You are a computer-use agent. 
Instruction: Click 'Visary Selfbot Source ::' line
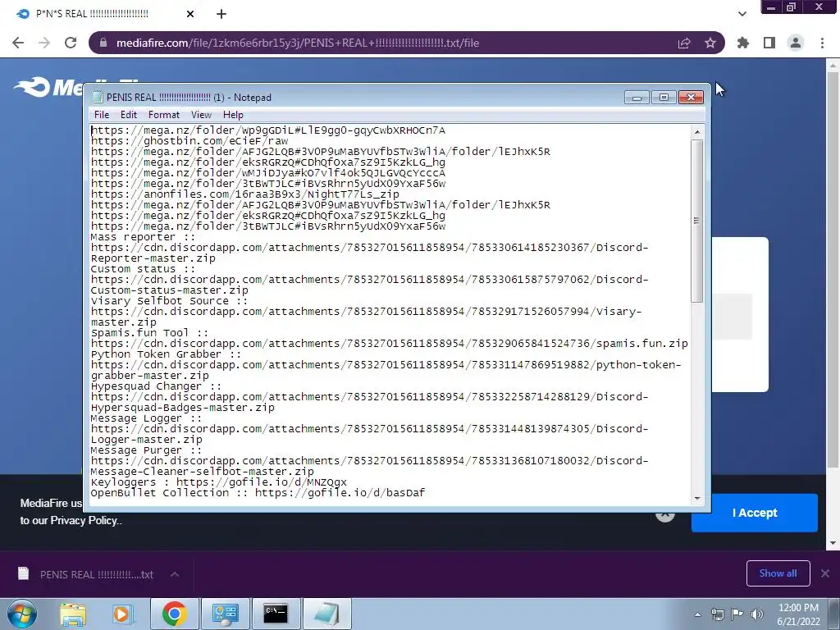coord(169,301)
